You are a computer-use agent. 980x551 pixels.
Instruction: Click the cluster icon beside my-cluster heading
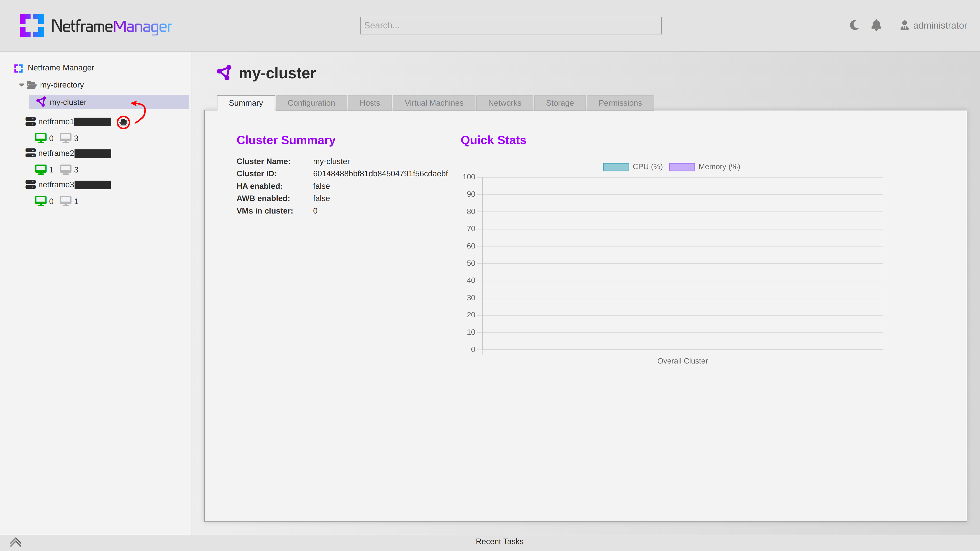pyautogui.click(x=225, y=73)
